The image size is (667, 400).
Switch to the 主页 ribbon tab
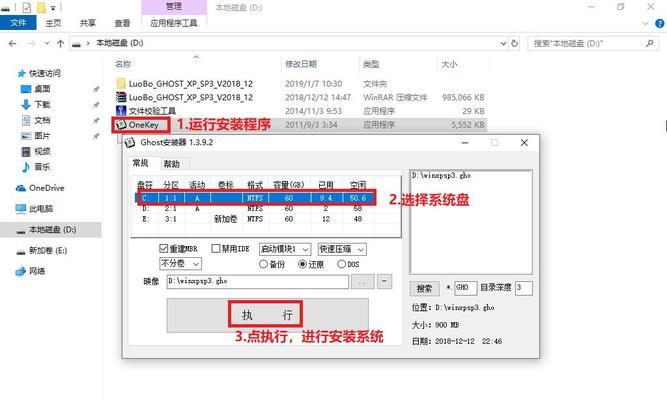coord(53,23)
